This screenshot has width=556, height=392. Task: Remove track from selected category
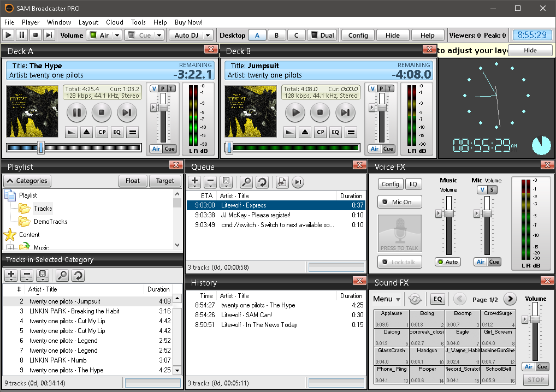click(x=27, y=275)
